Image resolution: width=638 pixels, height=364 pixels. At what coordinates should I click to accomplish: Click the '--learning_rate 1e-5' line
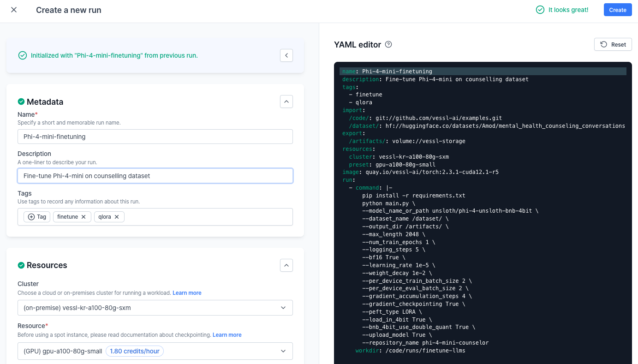(x=399, y=265)
